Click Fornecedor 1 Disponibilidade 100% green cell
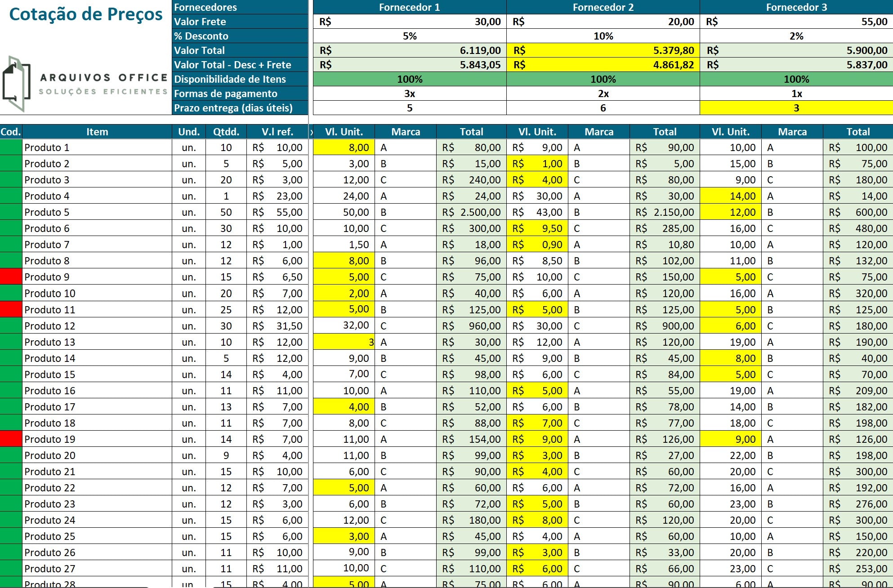Image resolution: width=893 pixels, height=588 pixels. click(x=409, y=79)
